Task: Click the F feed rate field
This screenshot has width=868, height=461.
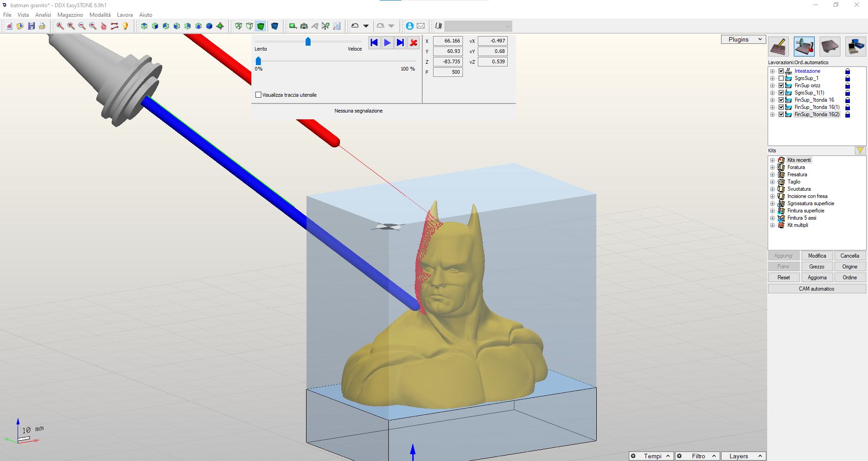Action: point(448,72)
